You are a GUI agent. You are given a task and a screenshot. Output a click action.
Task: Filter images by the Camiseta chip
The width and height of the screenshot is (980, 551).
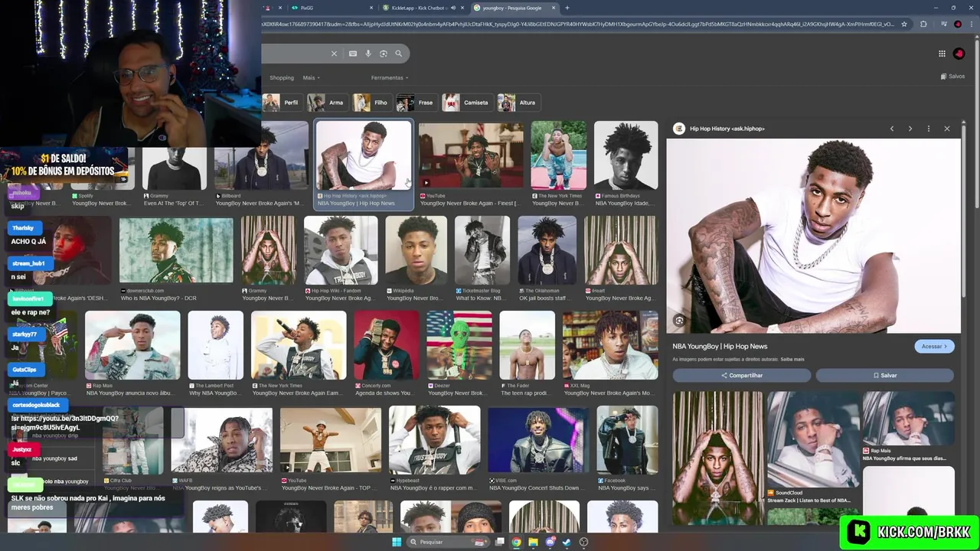467,103
